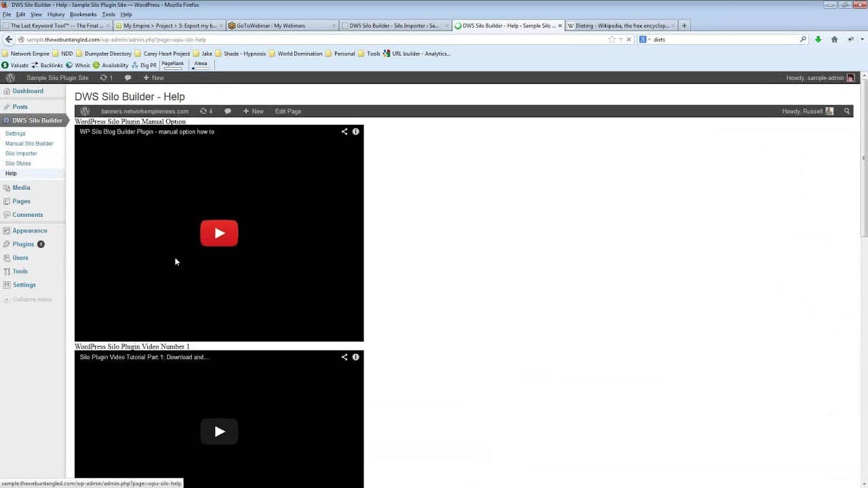
Task: Close the DWS Silo Builder - Help tab
Action: [559, 26]
